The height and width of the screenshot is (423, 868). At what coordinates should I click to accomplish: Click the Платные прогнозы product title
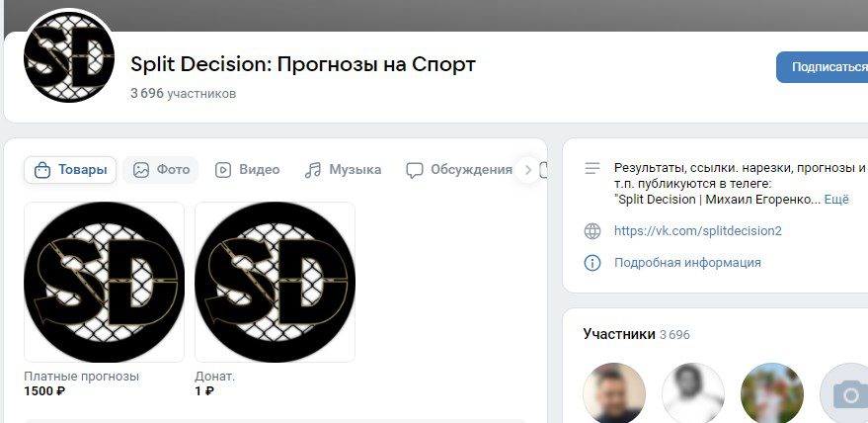81,377
